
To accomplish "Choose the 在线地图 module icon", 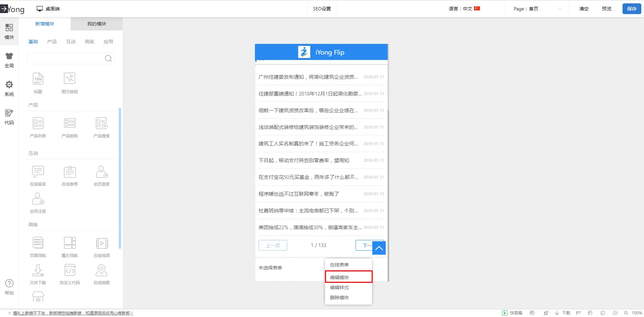I will (102, 270).
